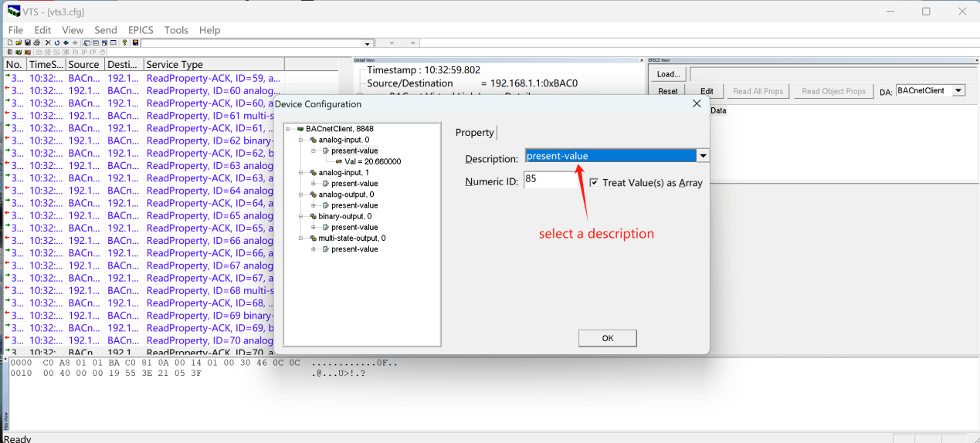Click the Source/Destination line in Detail View
The height and width of the screenshot is (443, 980).
pos(472,83)
